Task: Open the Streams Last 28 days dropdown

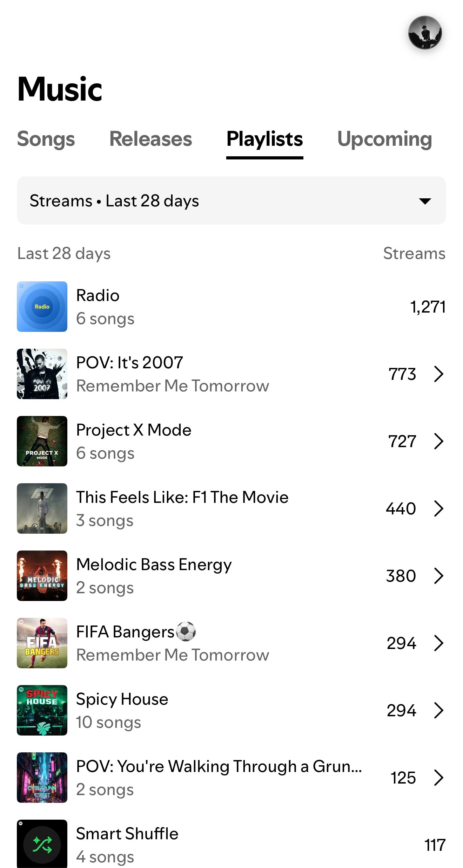Action: point(231,200)
